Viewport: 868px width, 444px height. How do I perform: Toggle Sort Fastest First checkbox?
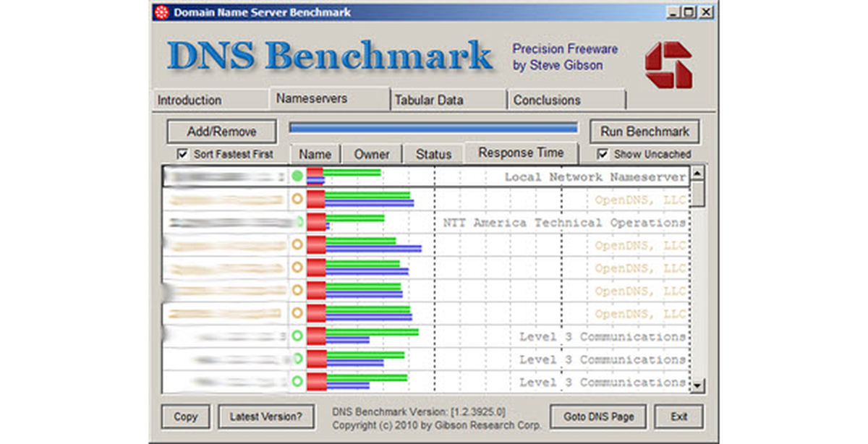[x=182, y=154]
